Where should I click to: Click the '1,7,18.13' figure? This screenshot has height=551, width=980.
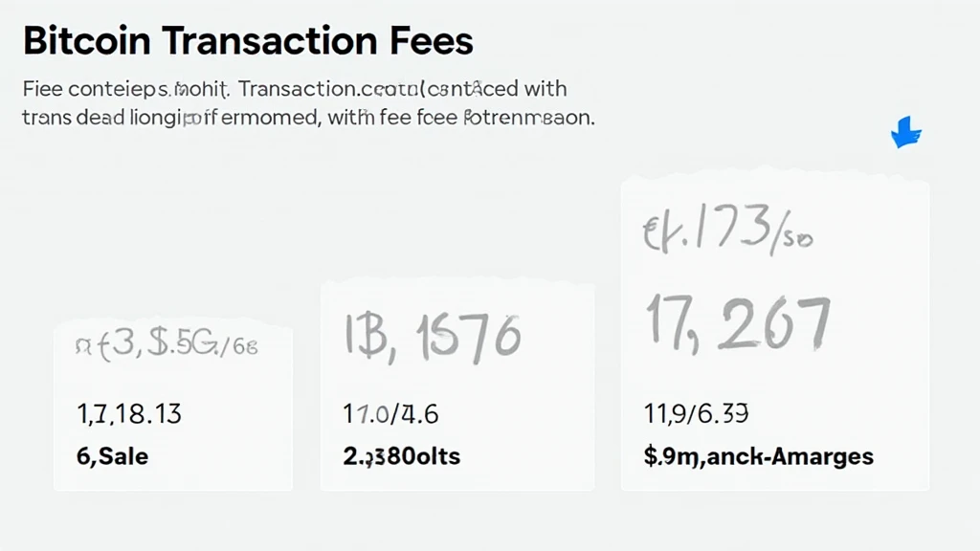(x=128, y=414)
